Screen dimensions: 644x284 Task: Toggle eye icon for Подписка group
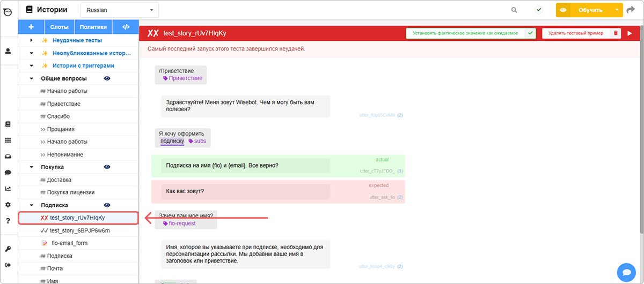[107, 205]
